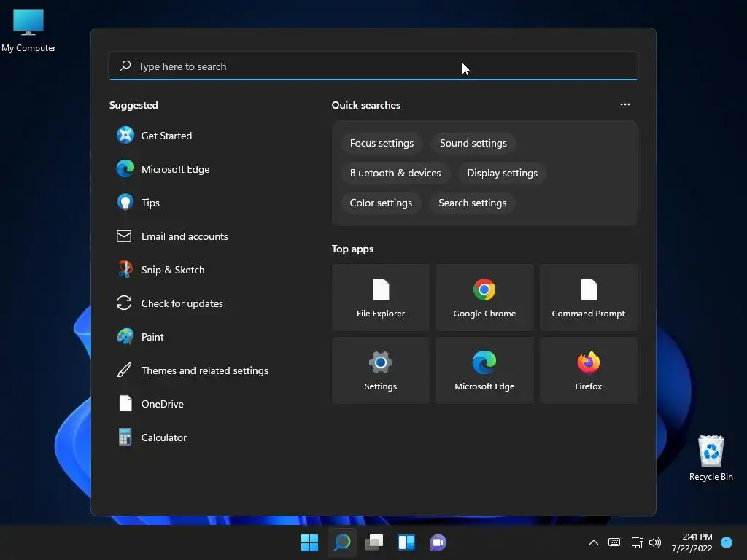The height and width of the screenshot is (560, 747).
Task: Select Recycle Bin desktop icon
Action: point(711,458)
